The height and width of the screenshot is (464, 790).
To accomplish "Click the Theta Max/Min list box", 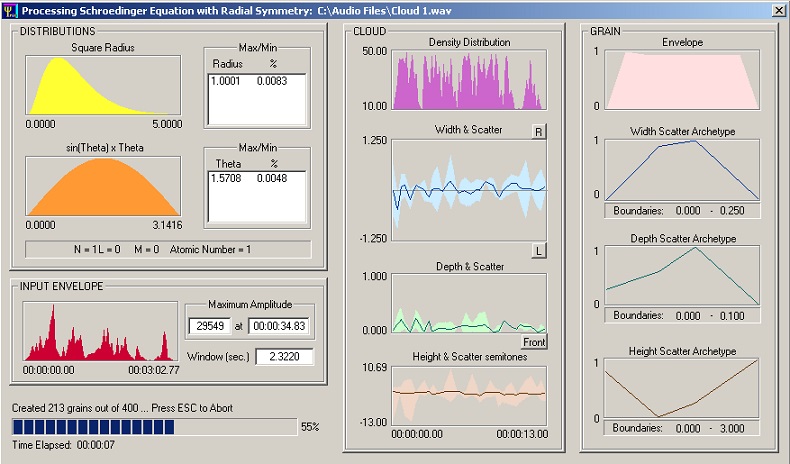I will tap(257, 197).
